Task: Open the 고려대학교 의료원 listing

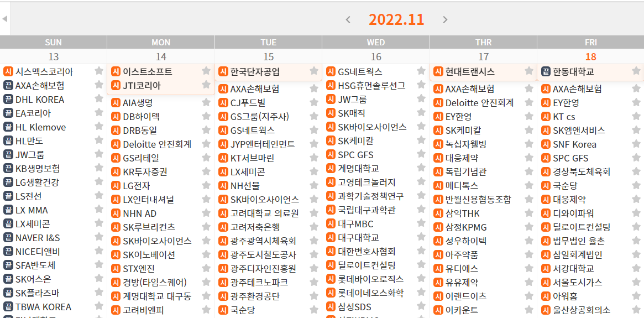Action: click(x=264, y=213)
